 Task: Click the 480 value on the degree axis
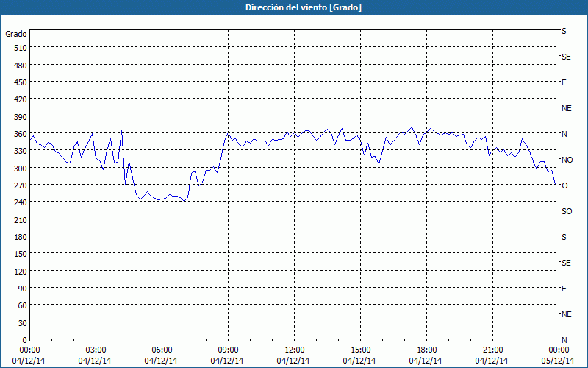coord(21,66)
